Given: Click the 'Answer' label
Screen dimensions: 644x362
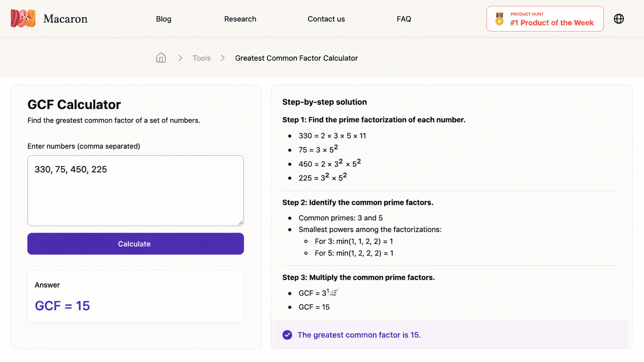Looking at the screenshot, I should tap(47, 285).
